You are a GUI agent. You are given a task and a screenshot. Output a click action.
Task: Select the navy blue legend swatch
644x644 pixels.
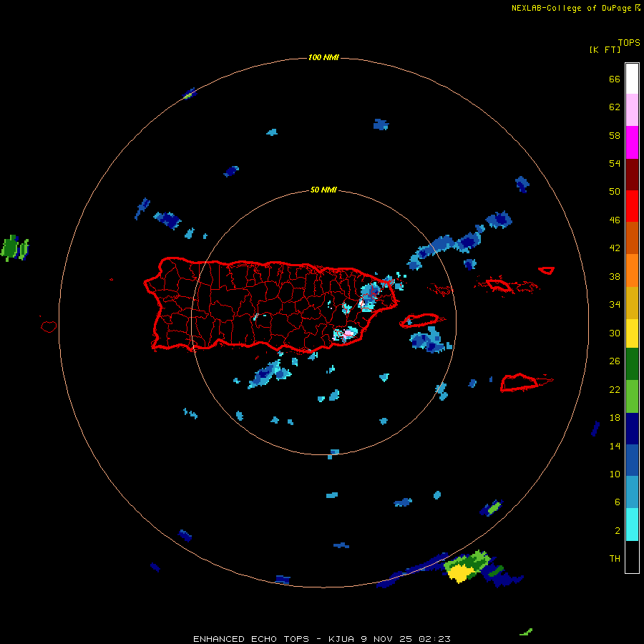pos(632,429)
